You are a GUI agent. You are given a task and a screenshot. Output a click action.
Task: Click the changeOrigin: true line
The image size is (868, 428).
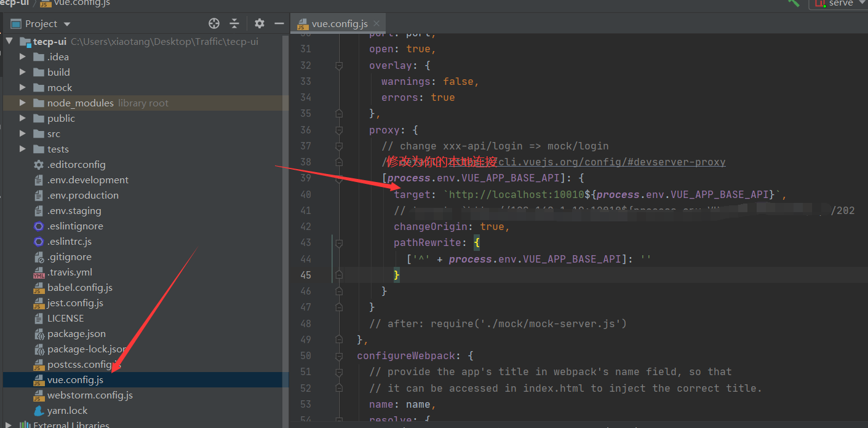[x=452, y=226]
